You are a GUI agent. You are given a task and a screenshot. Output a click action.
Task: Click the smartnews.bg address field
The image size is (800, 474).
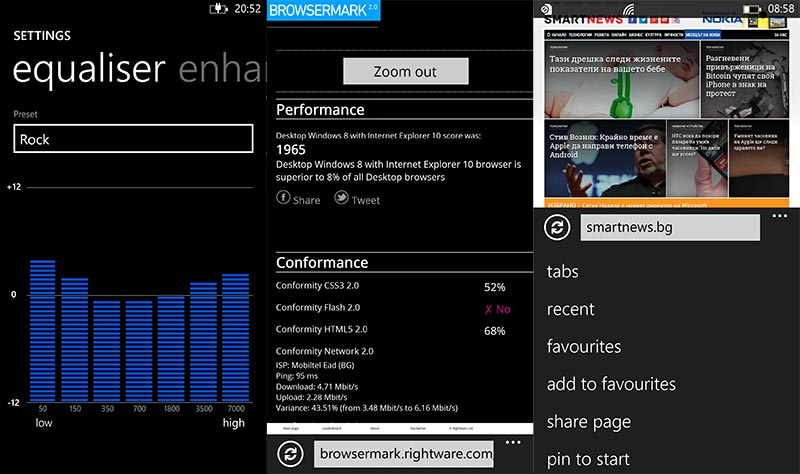[670, 228]
